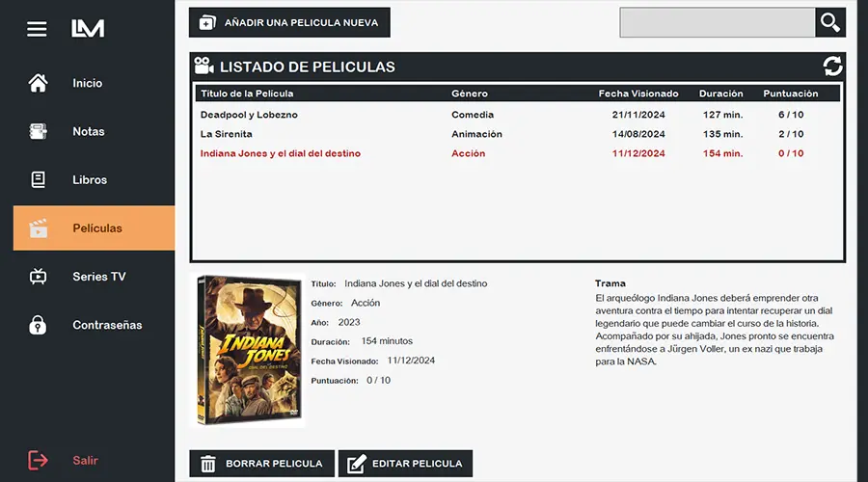The height and width of the screenshot is (482, 868).
Task: Click the LM logo
Action: coord(88,28)
